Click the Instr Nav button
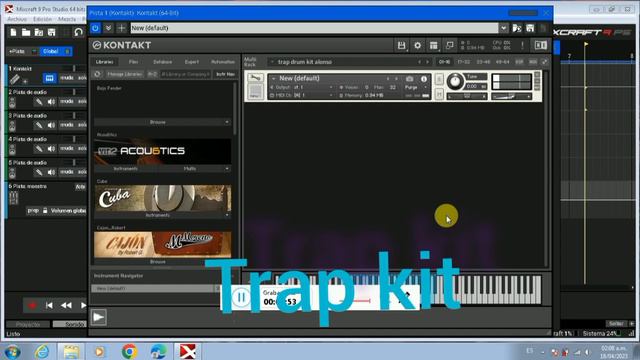 [x=225, y=74]
